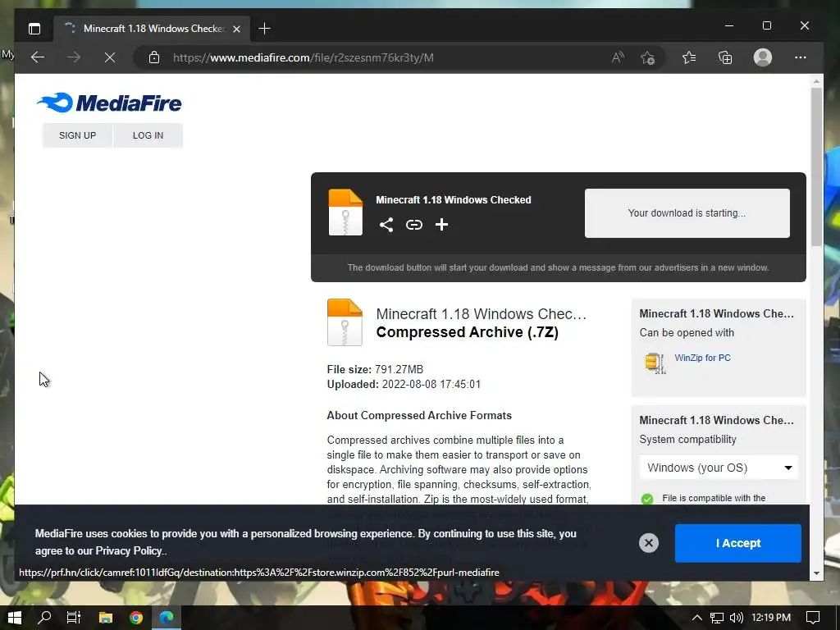The height and width of the screenshot is (630, 840).
Task: Click the green compatibility checkmark icon
Action: [647, 499]
